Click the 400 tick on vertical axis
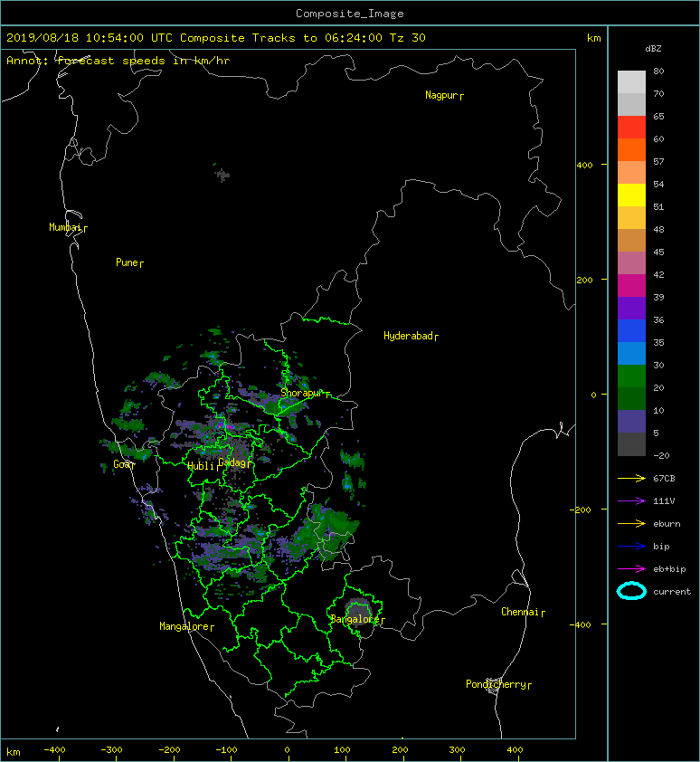 click(584, 166)
